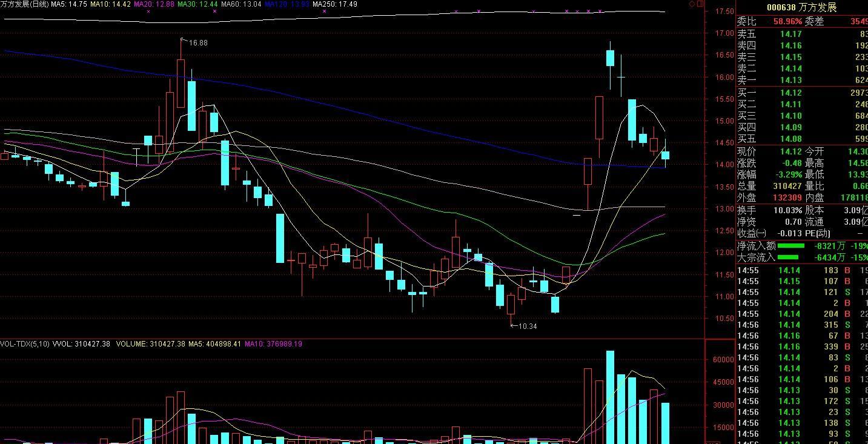The height and width of the screenshot is (444, 868).
Task: Select the 14:56 trade of 172 lots
Action: coord(802,401)
